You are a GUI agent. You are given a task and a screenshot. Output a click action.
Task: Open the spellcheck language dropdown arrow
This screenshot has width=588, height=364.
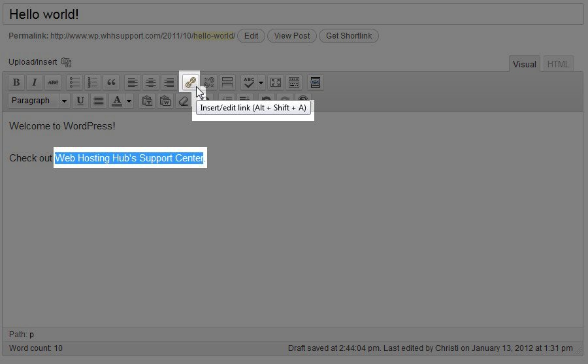point(261,82)
